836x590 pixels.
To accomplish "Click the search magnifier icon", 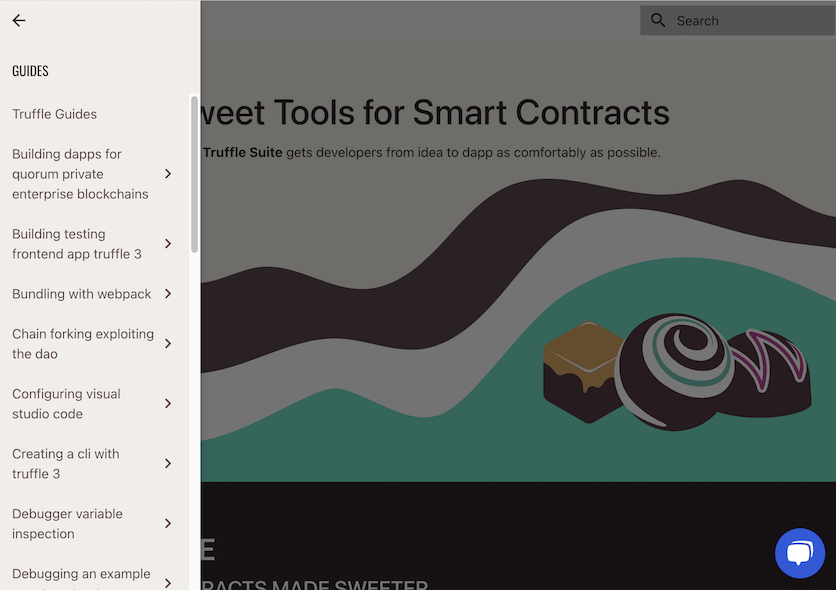I will click(658, 20).
